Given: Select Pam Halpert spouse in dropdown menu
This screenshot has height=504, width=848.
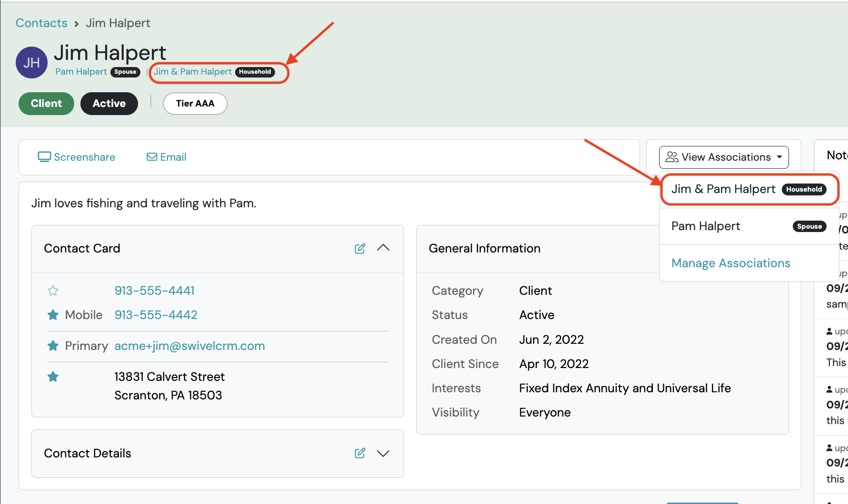Looking at the screenshot, I should click(749, 226).
